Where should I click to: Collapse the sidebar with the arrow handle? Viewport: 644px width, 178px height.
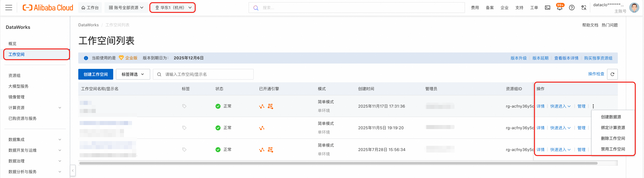[x=73, y=171]
